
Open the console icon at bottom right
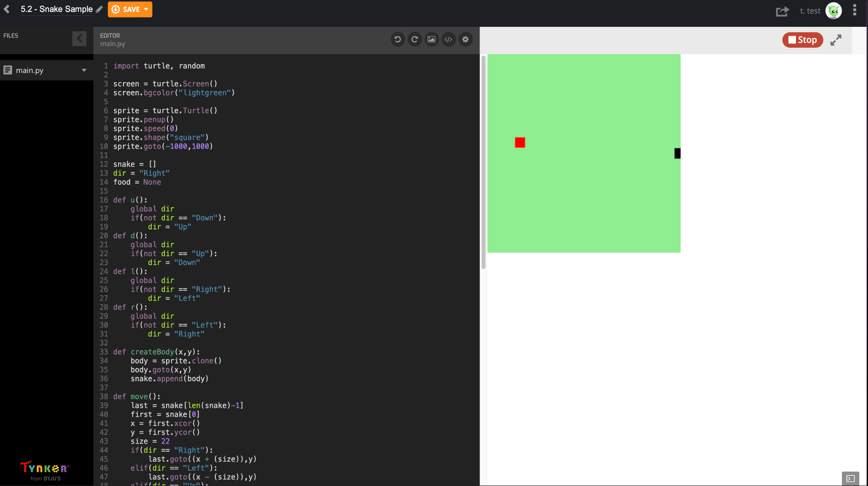coord(850,478)
